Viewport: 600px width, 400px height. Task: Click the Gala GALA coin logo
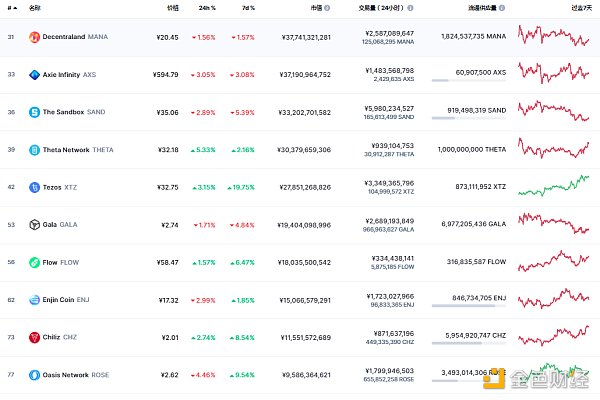tap(34, 225)
